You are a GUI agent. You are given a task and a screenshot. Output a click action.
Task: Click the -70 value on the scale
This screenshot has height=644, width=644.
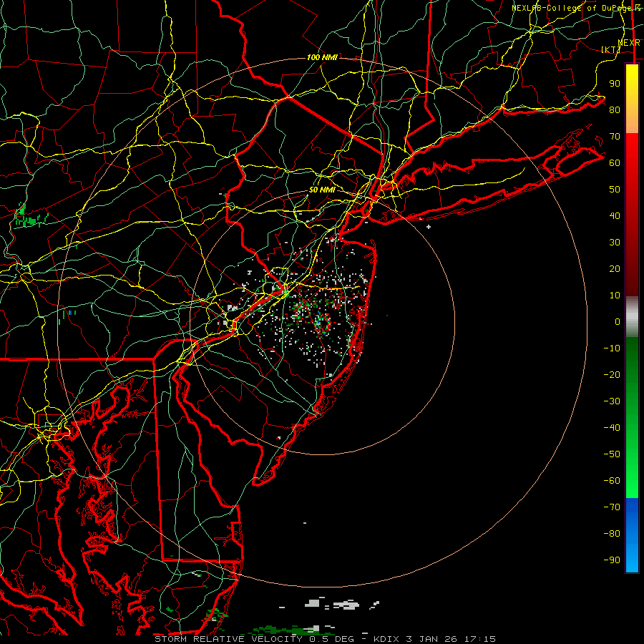tap(612, 507)
